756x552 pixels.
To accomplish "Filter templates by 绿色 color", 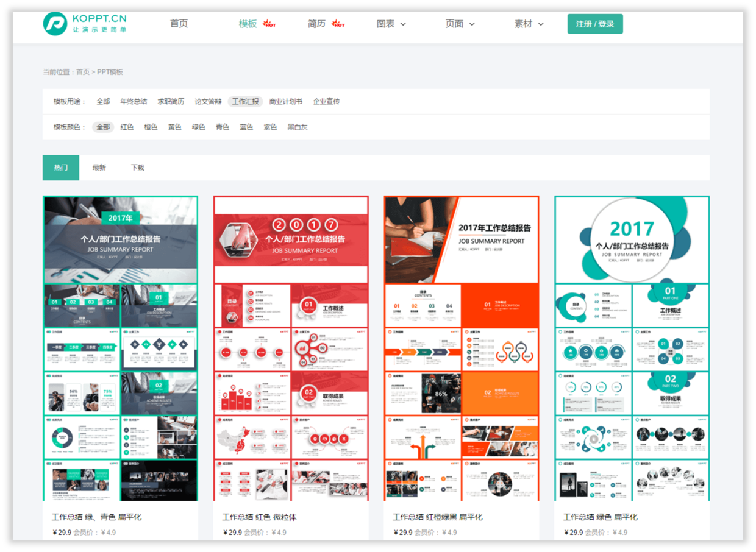I will tap(199, 127).
